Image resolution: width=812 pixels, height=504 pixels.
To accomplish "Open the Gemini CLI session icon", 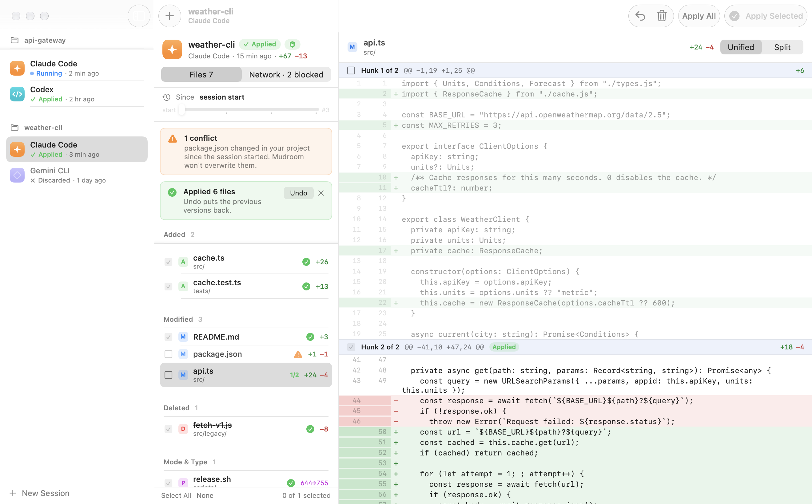I will pyautogui.click(x=17, y=175).
